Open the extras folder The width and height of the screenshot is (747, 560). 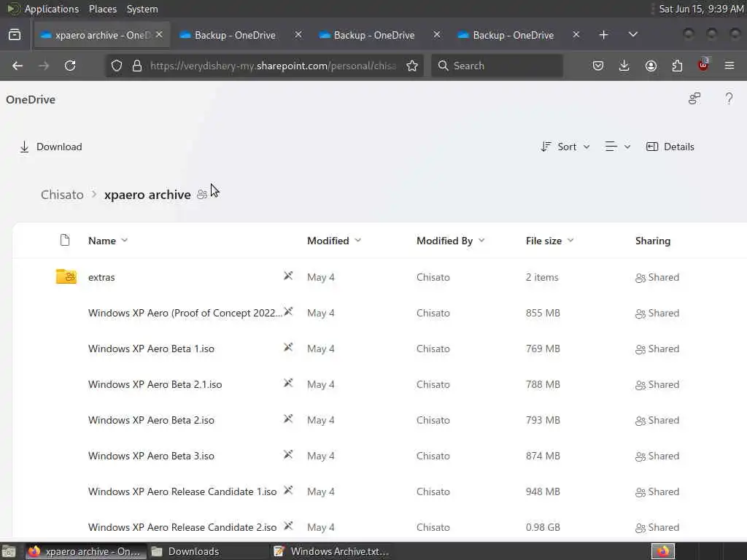coord(101,277)
